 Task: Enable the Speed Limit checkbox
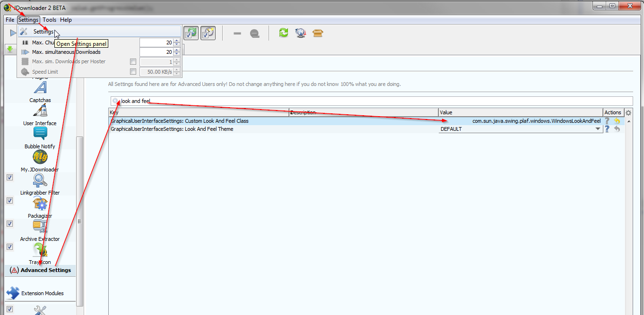pyautogui.click(x=133, y=71)
